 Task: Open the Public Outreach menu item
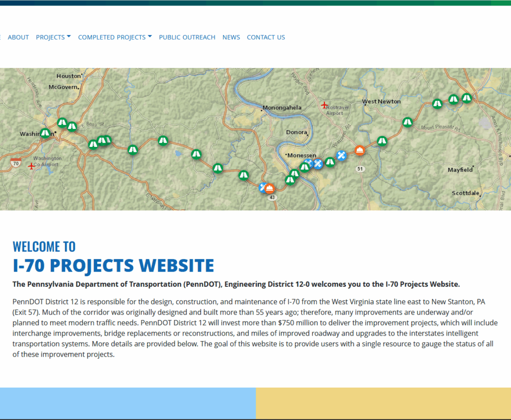187,37
